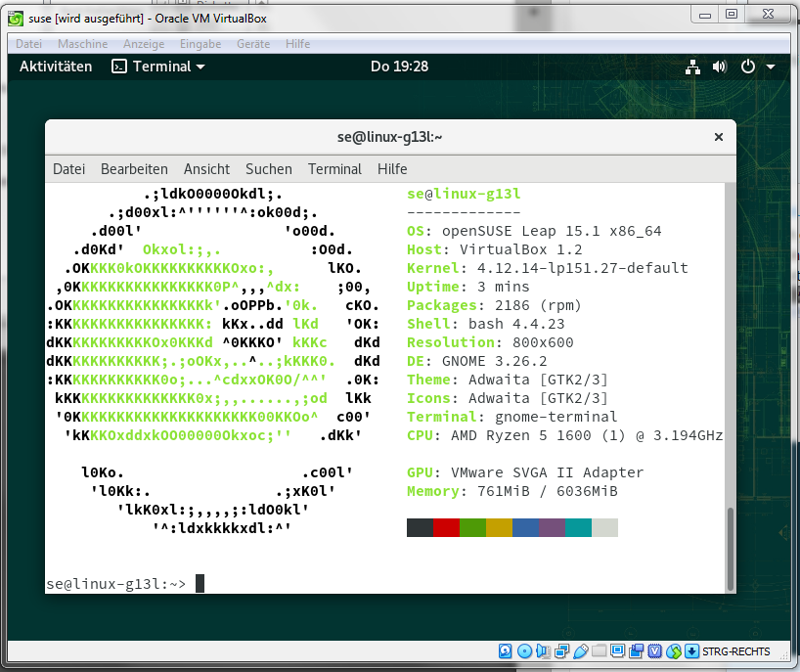The width and height of the screenshot is (800, 672).
Task: Click the VirtualBox window title icon
Action: click(16, 19)
